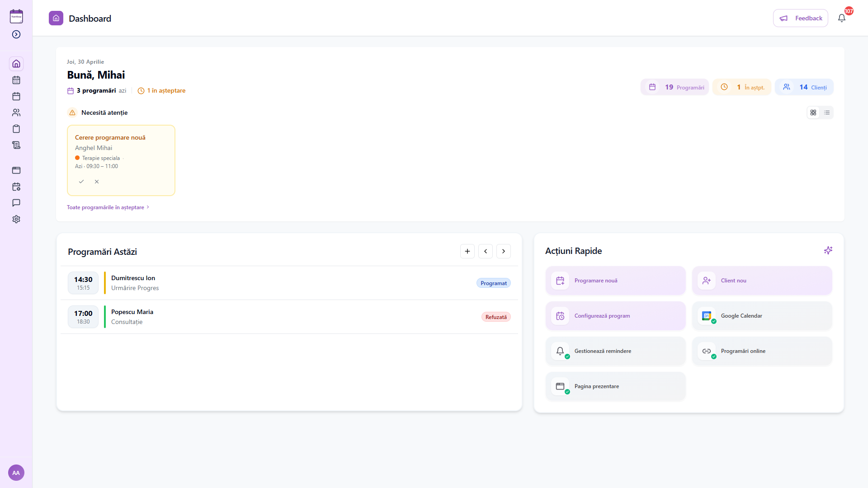Add appointment with plus button in Programări Astăzi
The width and height of the screenshot is (868, 488).
point(467,251)
